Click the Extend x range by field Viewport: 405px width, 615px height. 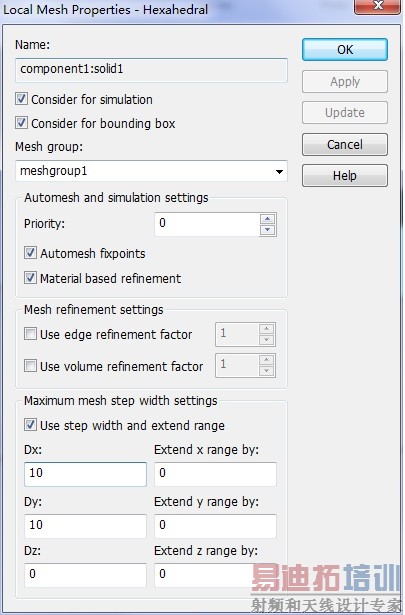(215, 474)
